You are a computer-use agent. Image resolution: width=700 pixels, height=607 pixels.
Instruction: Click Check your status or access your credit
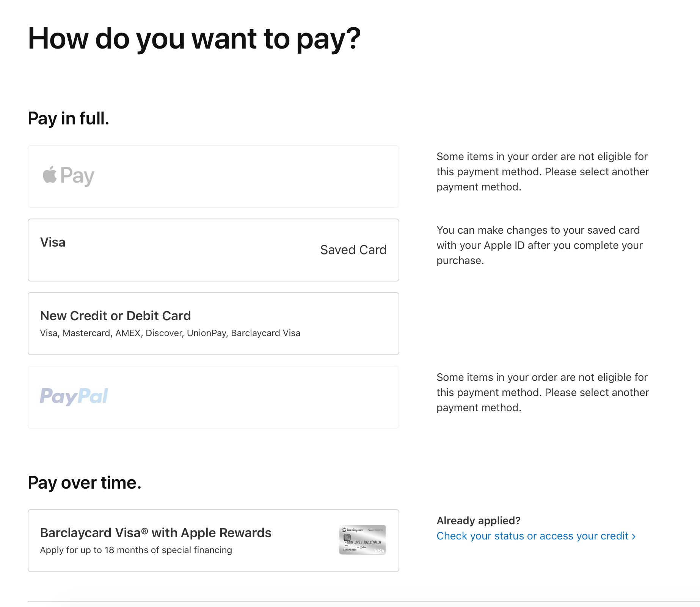532,536
